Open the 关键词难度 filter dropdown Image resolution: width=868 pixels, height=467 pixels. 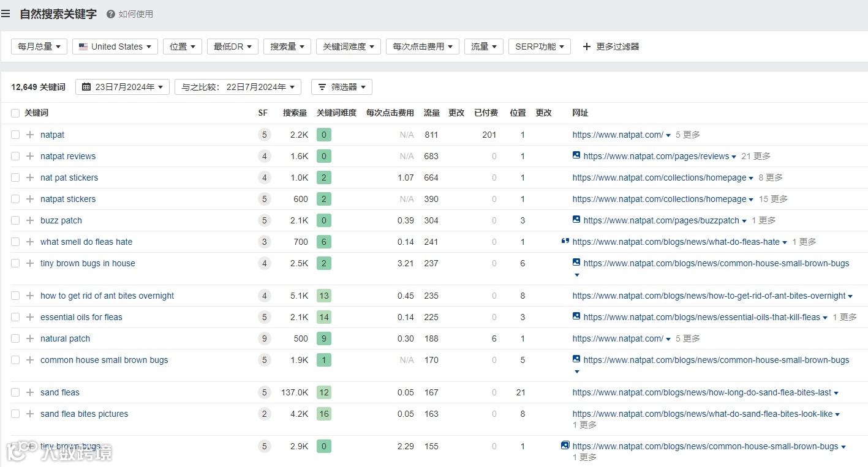tap(349, 47)
